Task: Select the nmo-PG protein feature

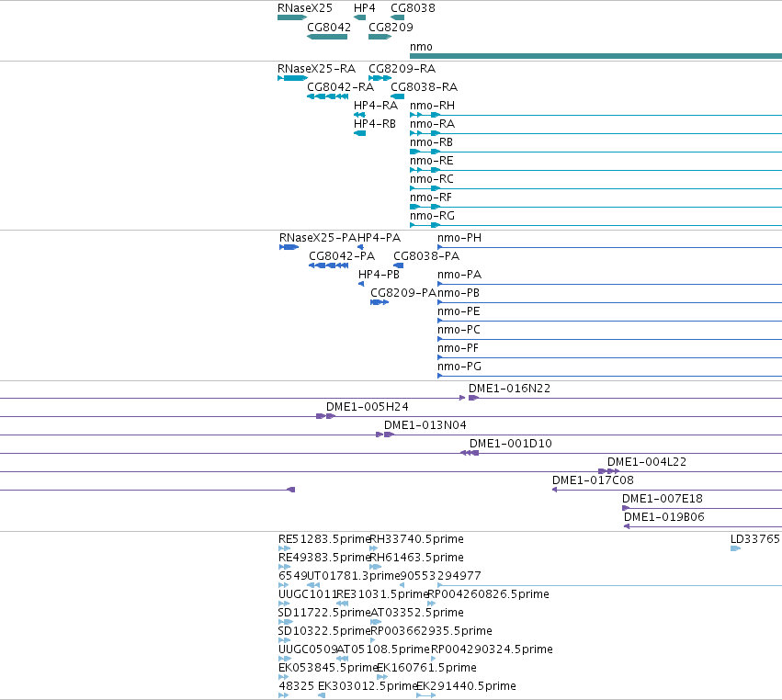Action: coord(609,376)
